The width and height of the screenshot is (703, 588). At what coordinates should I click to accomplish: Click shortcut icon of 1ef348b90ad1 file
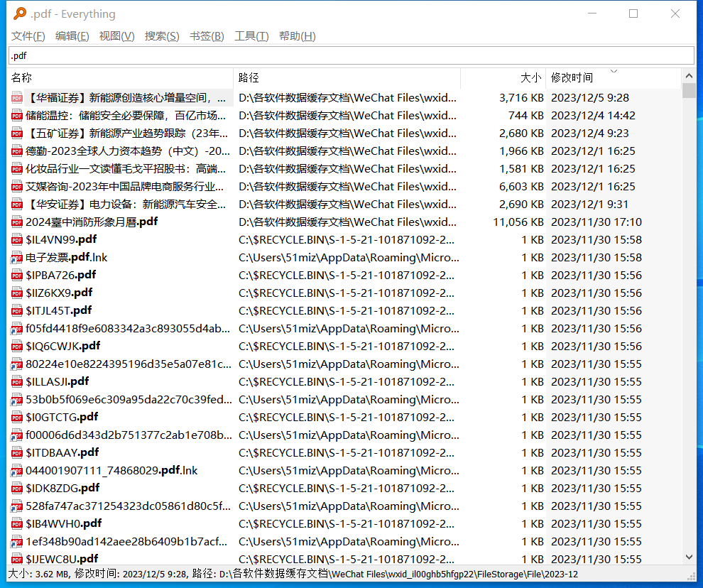[x=17, y=542]
